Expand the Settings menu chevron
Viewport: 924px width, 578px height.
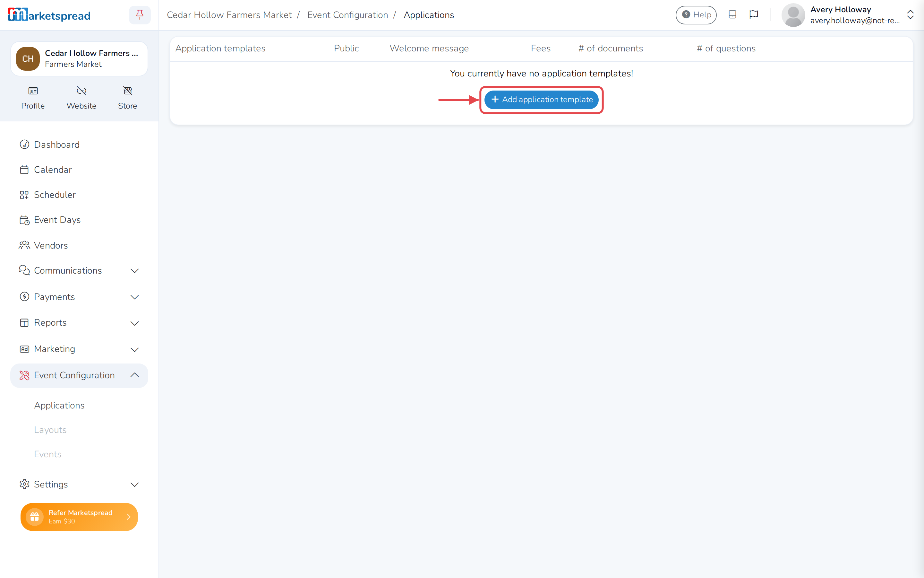tap(134, 485)
